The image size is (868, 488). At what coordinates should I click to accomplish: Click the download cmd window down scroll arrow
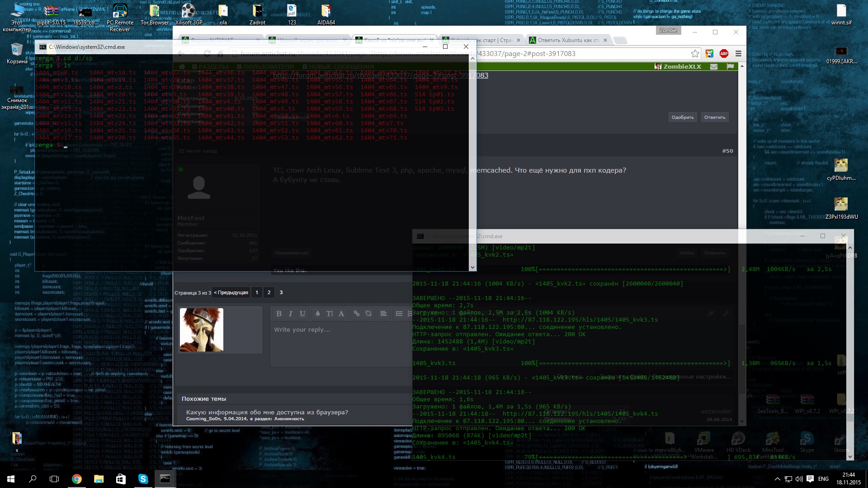pyautogui.click(x=850, y=457)
